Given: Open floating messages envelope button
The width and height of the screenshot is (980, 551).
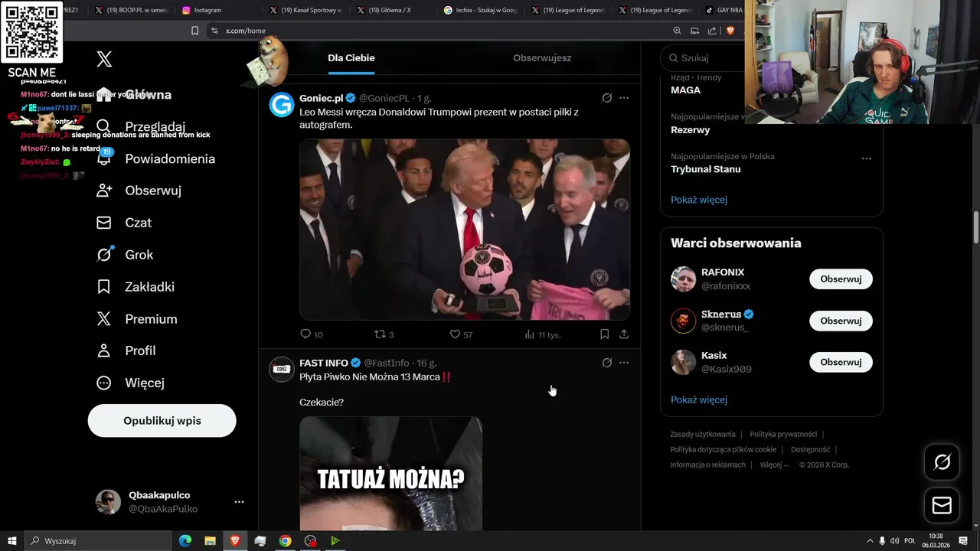Looking at the screenshot, I should click(942, 506).
